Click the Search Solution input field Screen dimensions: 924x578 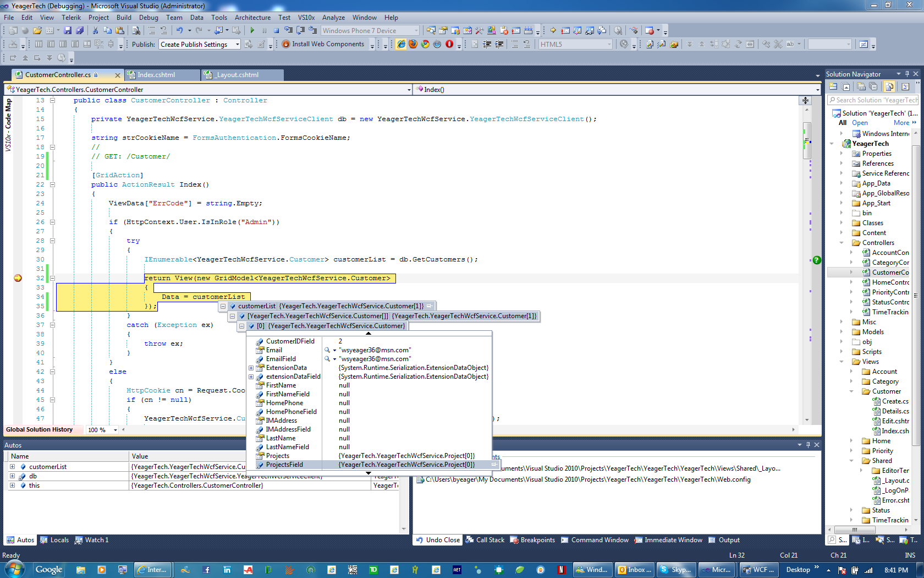(x=872, y=100)
